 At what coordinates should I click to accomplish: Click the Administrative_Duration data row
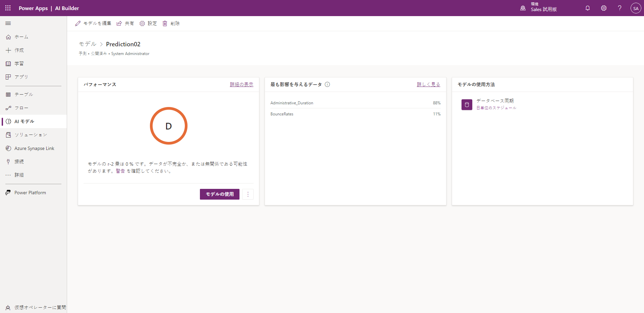pos(356,103)
